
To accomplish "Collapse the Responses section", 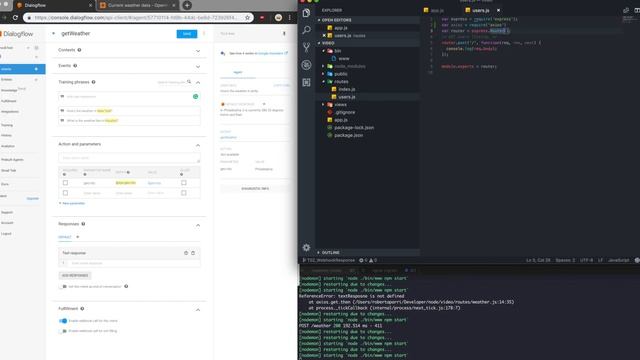I will pyautogui.click(x=198, y=225).
